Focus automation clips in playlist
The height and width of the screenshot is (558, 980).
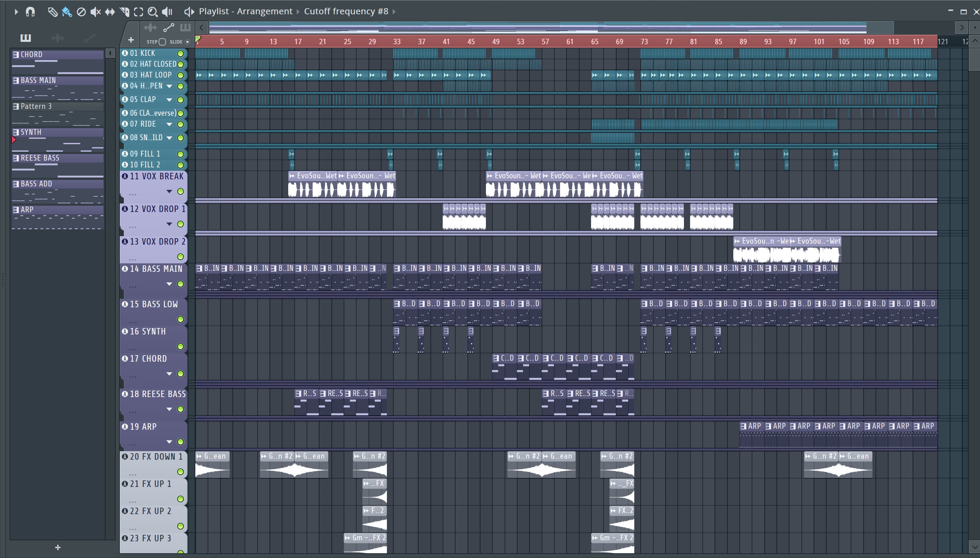coord(169,28)
